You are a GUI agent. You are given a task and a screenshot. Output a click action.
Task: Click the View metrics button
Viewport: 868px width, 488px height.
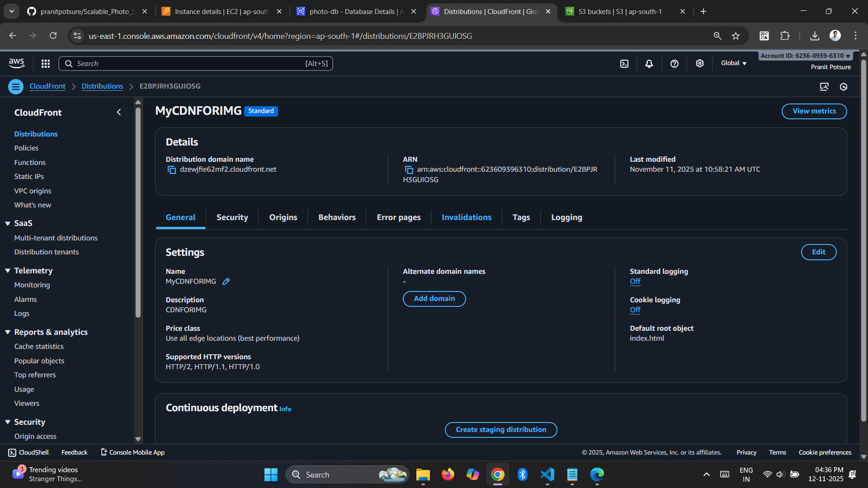[x=814, y=111]
